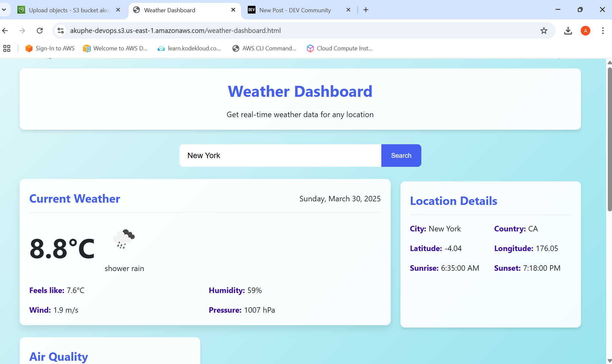Close the Weather Dashboard tab
612x364 pixels.
click(233, 10)
